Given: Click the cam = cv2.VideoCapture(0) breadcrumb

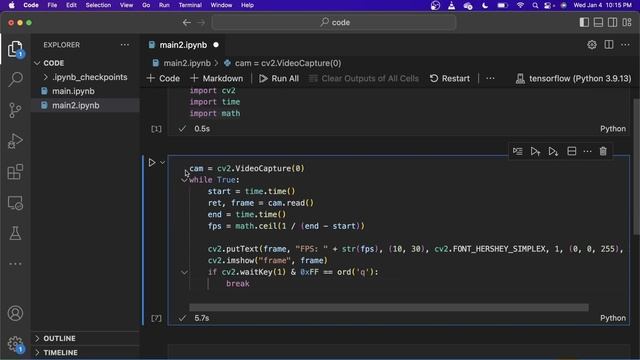Looking at the screenshot, I should (x=282, y=63).
